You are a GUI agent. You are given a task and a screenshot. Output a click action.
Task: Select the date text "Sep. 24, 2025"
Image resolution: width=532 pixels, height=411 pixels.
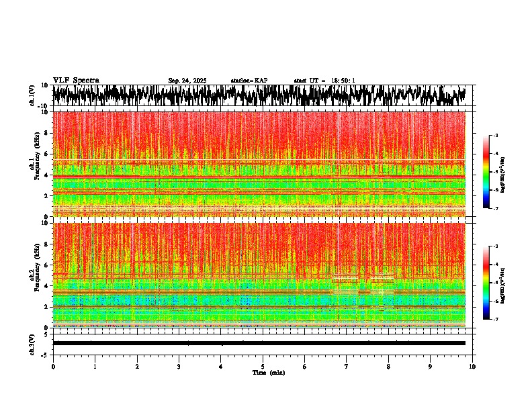click(187, 81)
